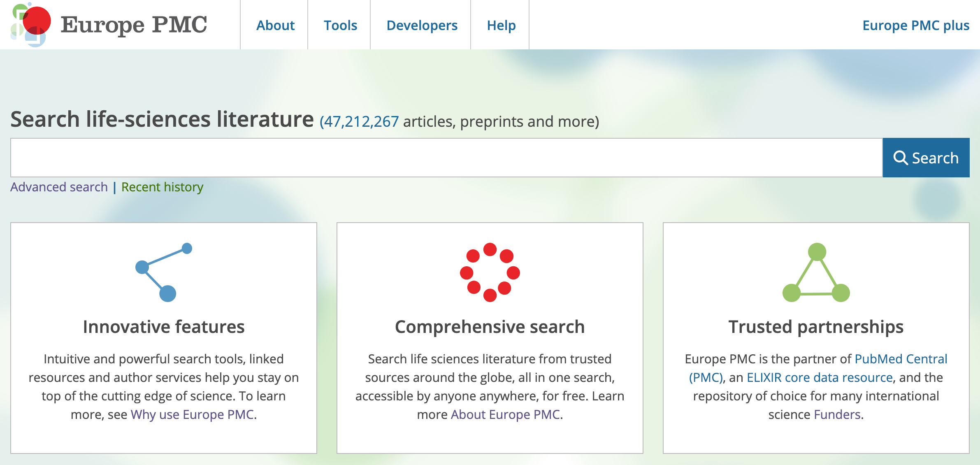Open the Developers menu item
The image size is (980, 465).
coord(422,26)
